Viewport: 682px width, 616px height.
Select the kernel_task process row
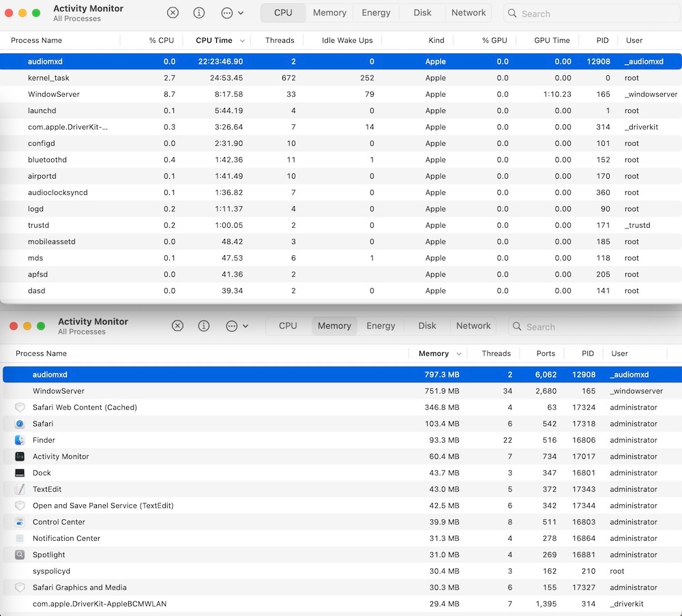click(x=341, y=78)
